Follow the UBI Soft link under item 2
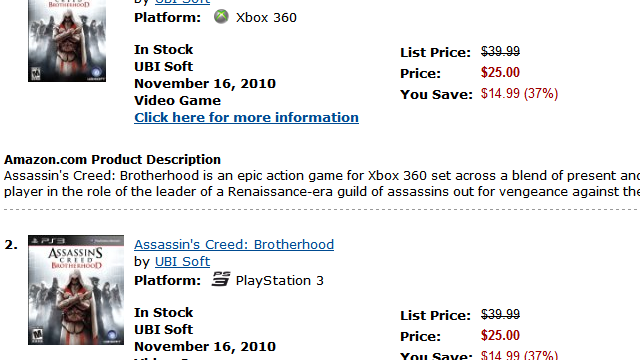Screen dimensions: 640x360 tap(182, 262)
